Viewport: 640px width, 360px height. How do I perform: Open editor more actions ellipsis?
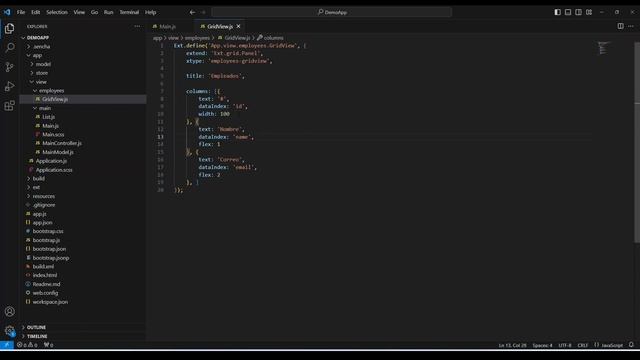[x=631, y=26]
